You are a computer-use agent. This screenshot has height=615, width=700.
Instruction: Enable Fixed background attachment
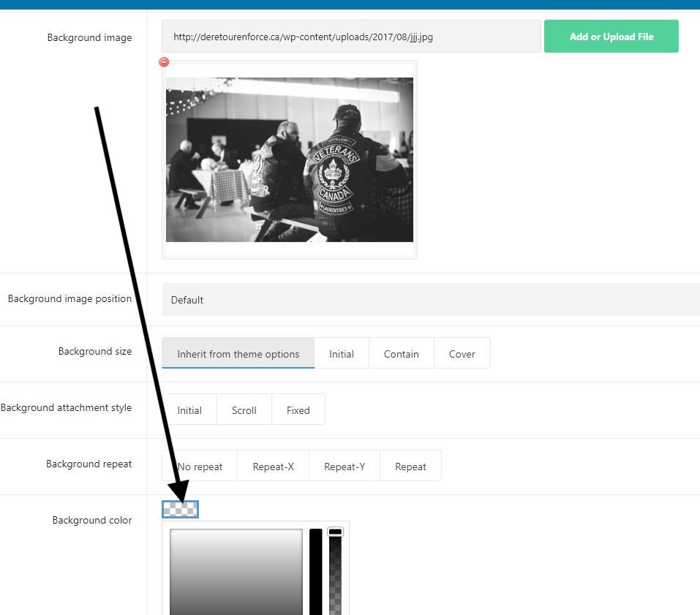point(298,410)
